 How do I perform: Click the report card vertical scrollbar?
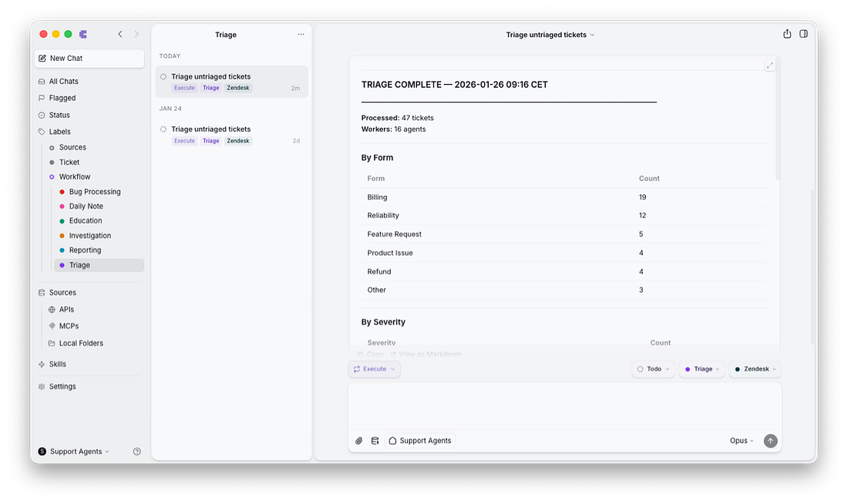[x=777, y=119]
